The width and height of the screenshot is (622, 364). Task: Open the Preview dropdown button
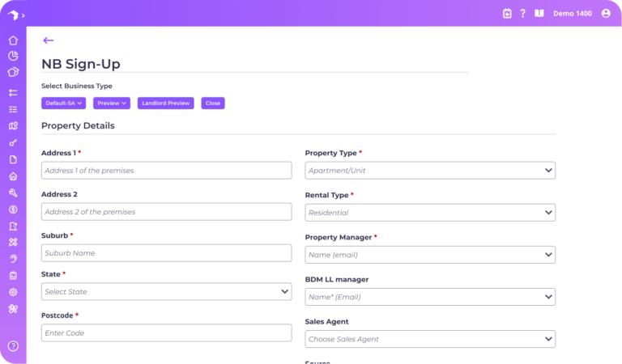point(112,104)
